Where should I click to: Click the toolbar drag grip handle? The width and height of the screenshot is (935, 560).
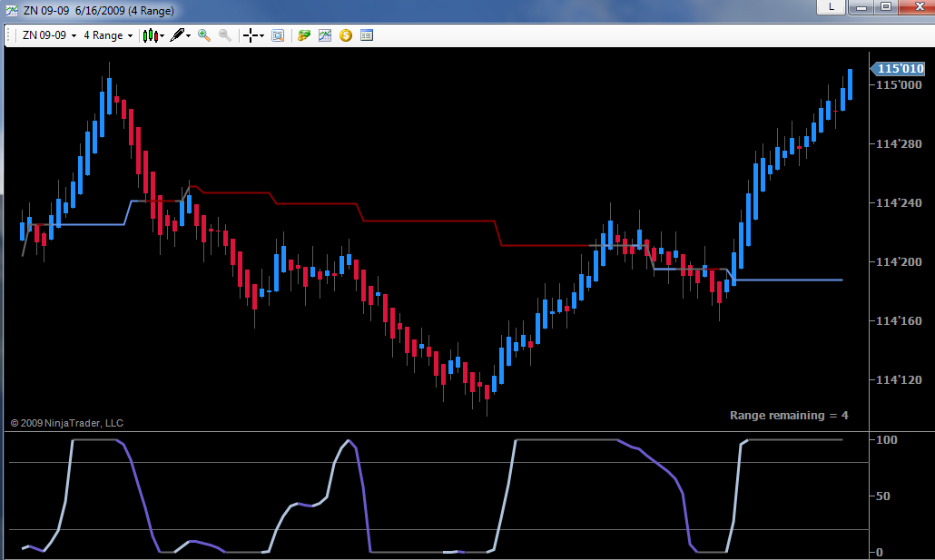pyautogui.click(x=9, y=35)
